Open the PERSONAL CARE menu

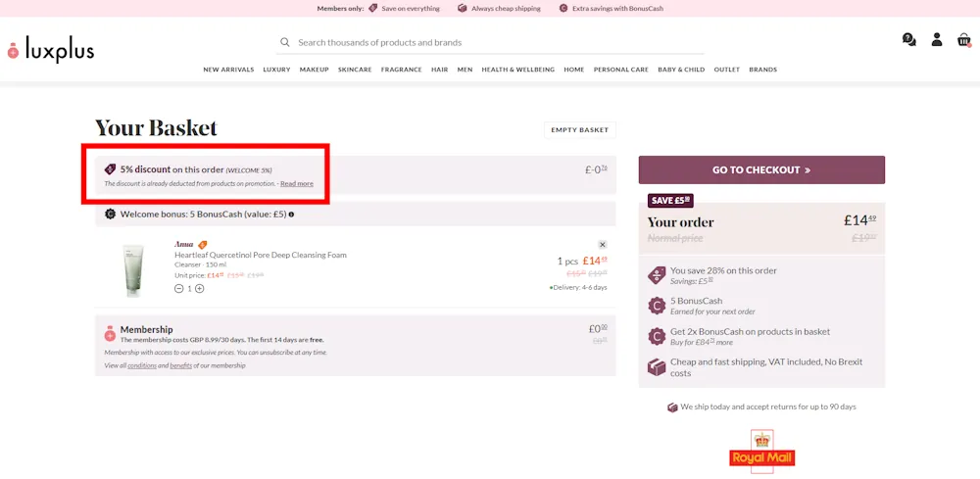pos(621,70)
